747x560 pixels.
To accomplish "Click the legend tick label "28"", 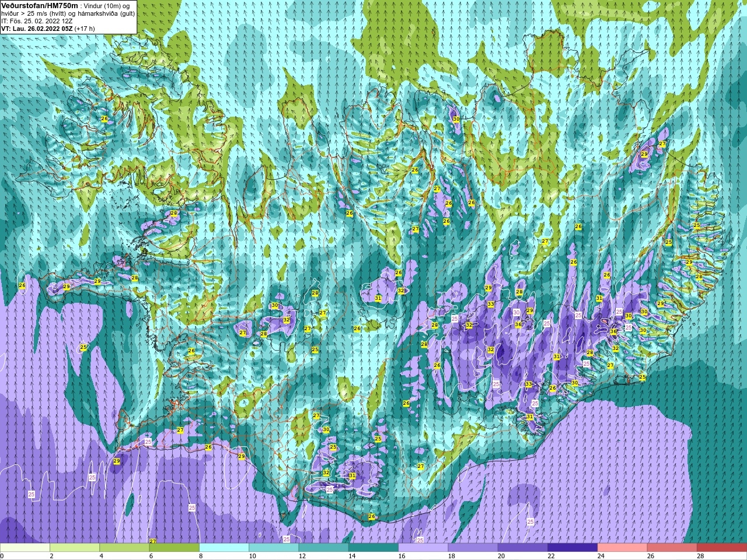I will point(700,556).
